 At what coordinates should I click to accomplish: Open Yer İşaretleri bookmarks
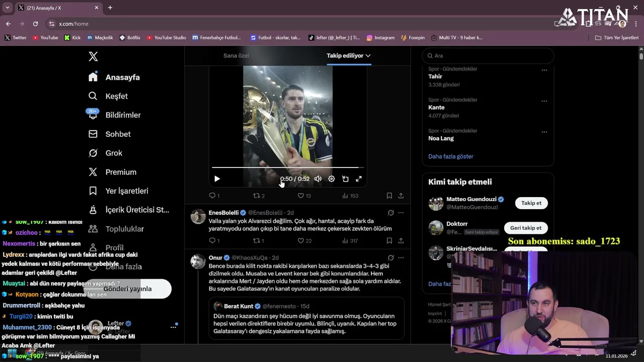(x=118, y=191)
